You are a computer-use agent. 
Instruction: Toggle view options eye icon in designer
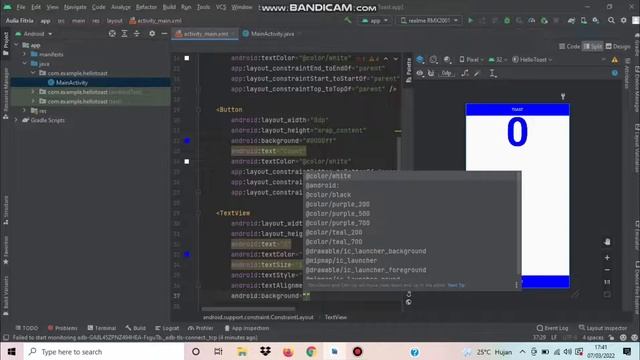point(420,73)
